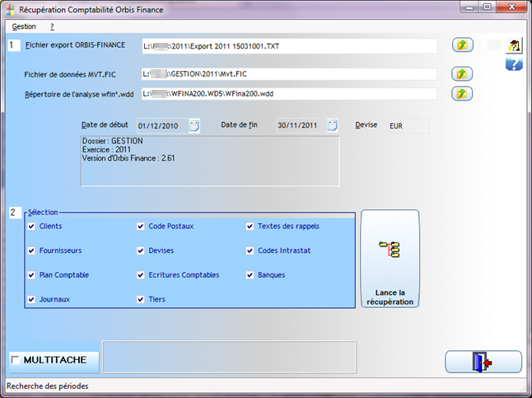Open the Date de début calendar picker
532x398 pixels.
(194, 125)
